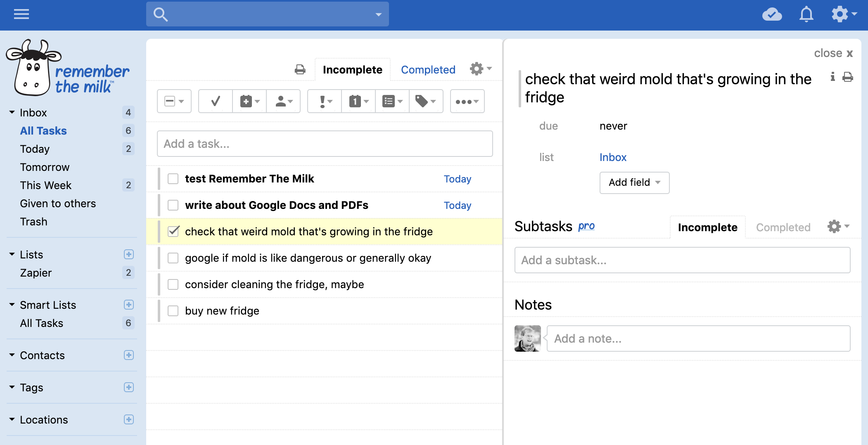Screen dimensions: 868x445
Task: Tick checkbox for buy new fridge
Action: point(173,311)
